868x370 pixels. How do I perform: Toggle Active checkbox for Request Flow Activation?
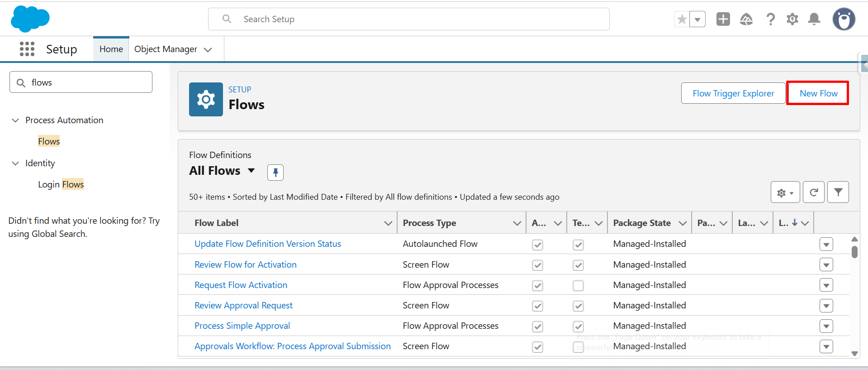537,286
